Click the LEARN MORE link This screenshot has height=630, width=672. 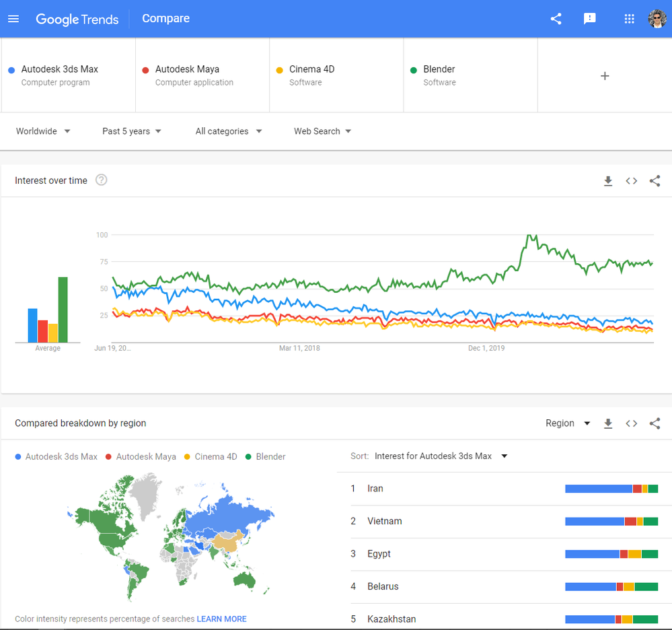coord(221,619)
